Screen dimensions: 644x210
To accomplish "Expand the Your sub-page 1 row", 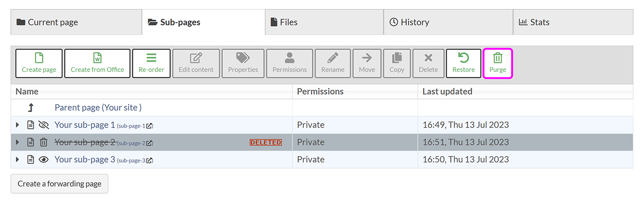I will [18, 125].
